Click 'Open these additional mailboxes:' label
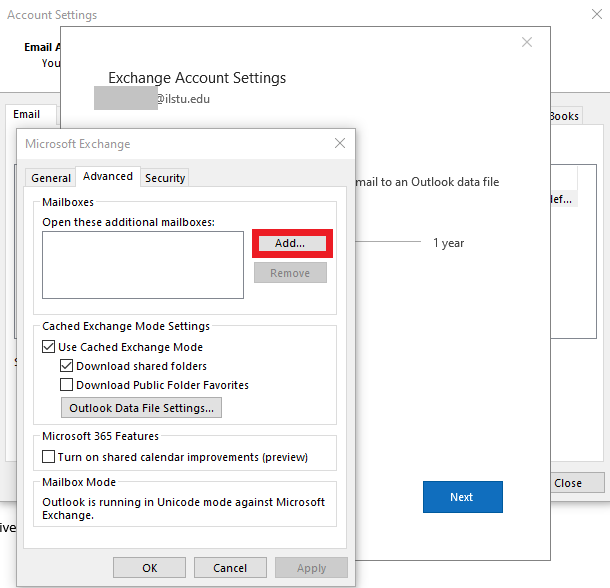The width and height of the screenshot is (610, 588). click(128, 222)
